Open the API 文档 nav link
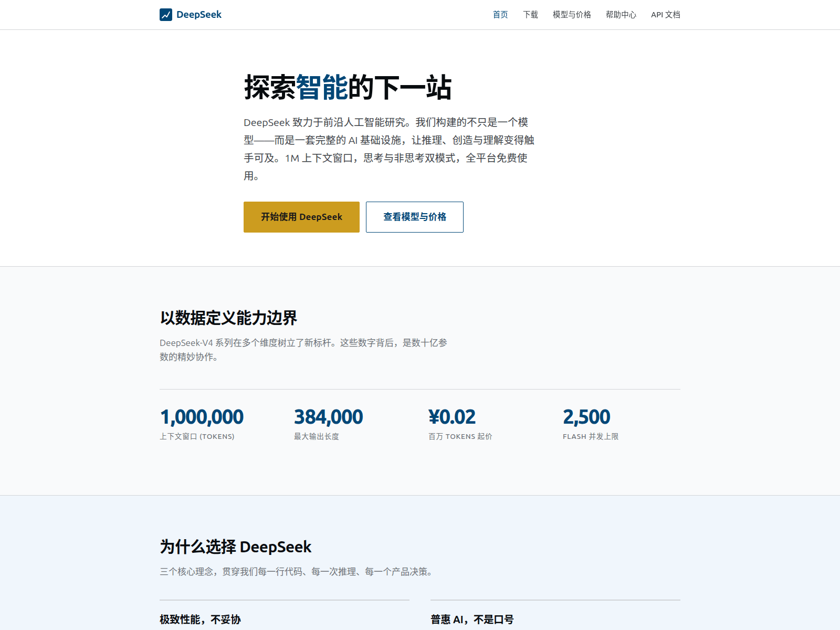Viewport: 840px width, 630px height. click(x=666, y=15)
